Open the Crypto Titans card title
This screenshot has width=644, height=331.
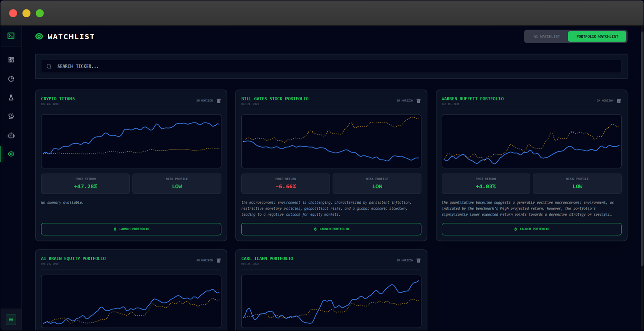click(x=58, y=99)
